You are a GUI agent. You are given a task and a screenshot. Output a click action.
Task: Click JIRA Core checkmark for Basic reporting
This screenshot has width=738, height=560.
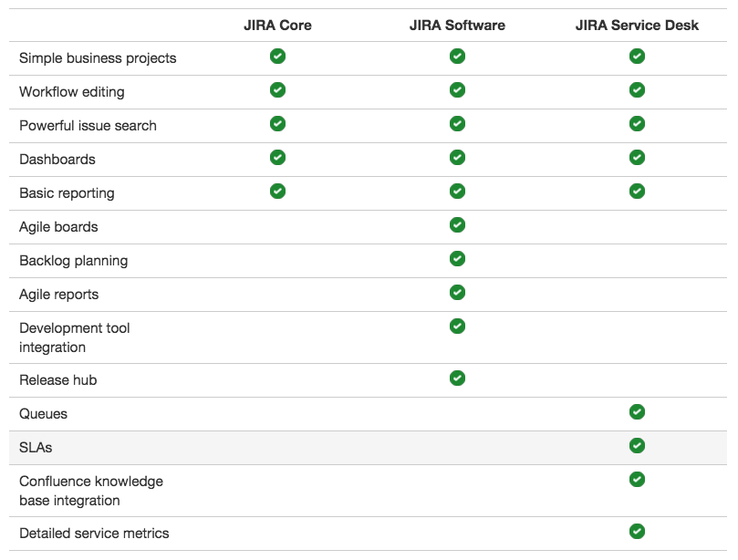click(277, 192)
